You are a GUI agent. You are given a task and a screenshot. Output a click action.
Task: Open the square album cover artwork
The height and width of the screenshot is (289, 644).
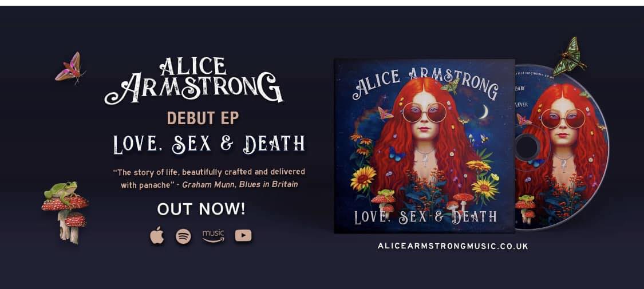tap(424, 146)
